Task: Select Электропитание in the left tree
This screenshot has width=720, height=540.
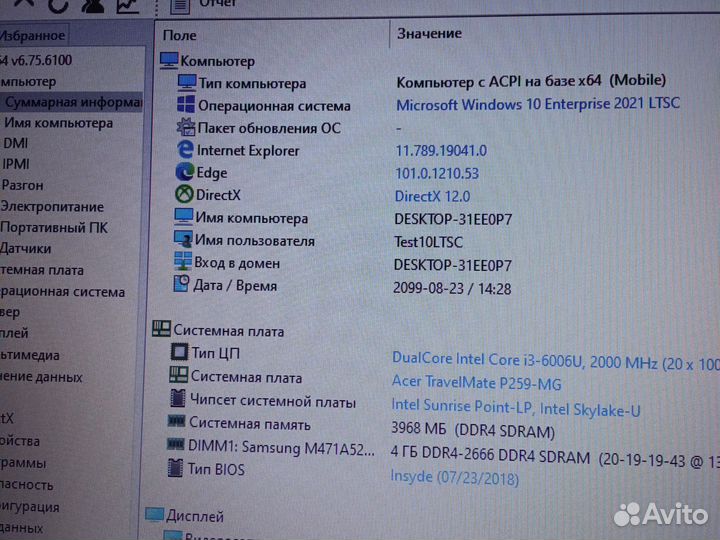Action: click(52, 207)
